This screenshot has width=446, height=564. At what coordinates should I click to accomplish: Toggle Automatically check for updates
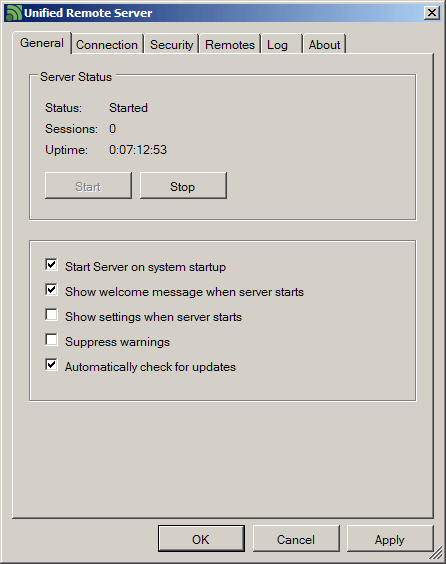(x=51, y=365)
